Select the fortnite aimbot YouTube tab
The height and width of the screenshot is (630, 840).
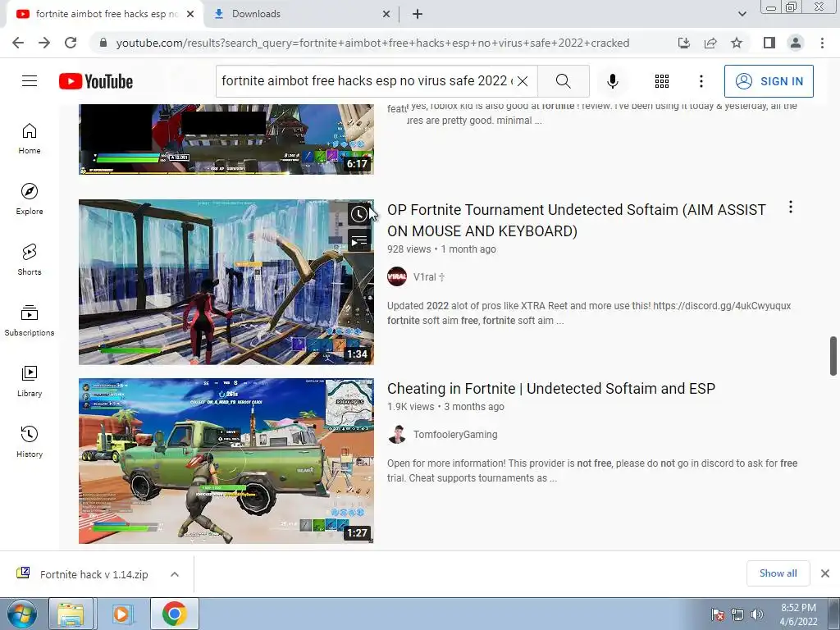[x=106, y=14]
